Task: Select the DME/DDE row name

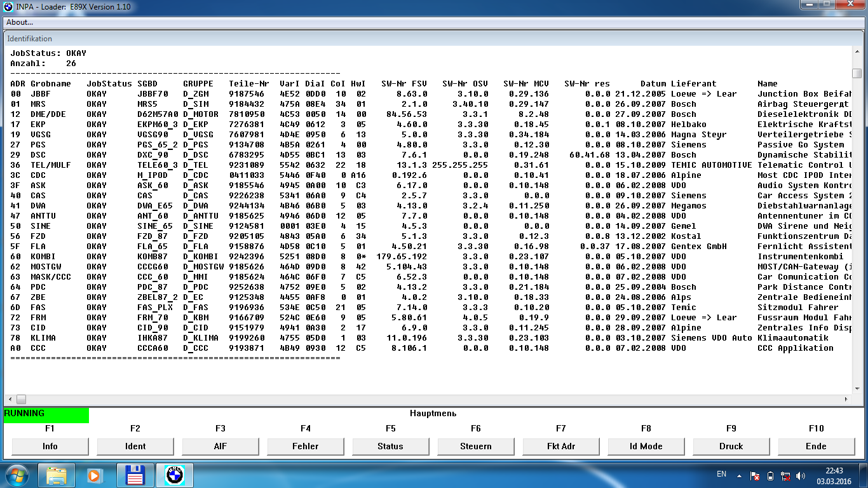Action: 48,114
